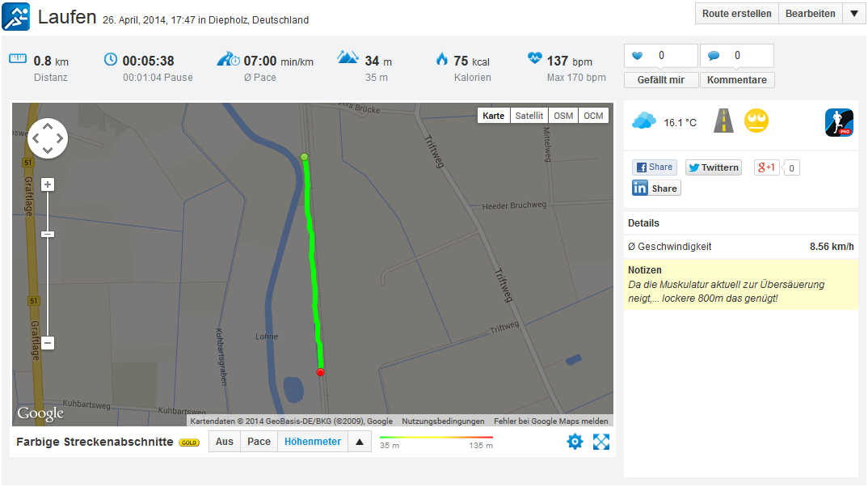Switch map to Satellit view
Viewport: 868px width, 487px height.
(x=529, y=116)
